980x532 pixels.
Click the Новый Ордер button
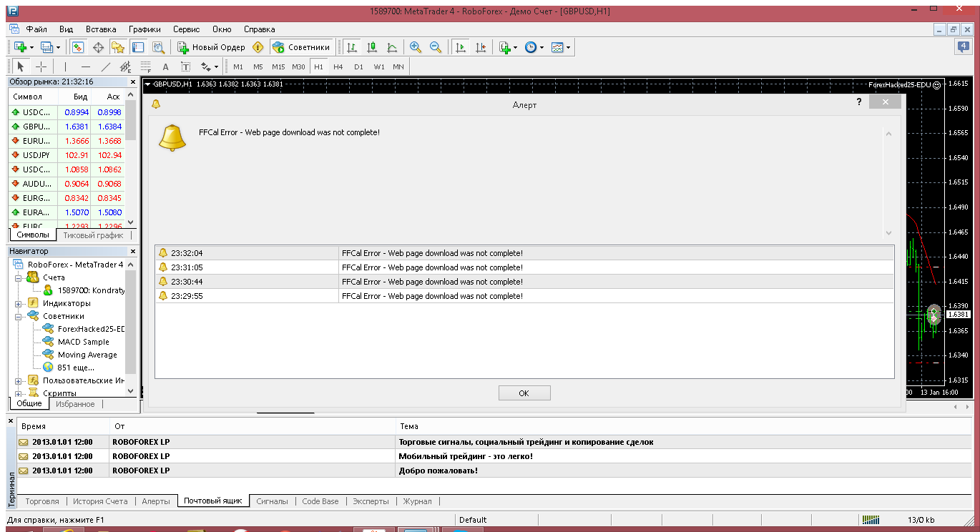tap(212, 47)
